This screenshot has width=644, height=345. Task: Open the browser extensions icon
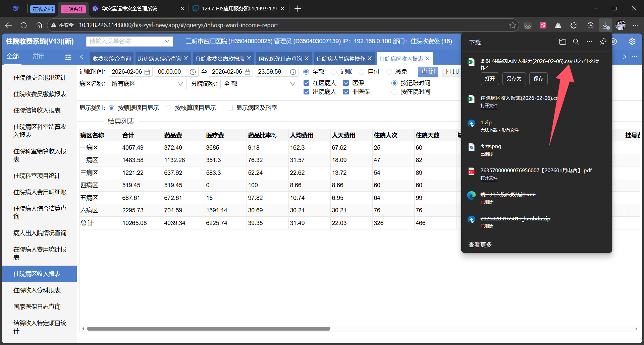click(x=574, y=25)
